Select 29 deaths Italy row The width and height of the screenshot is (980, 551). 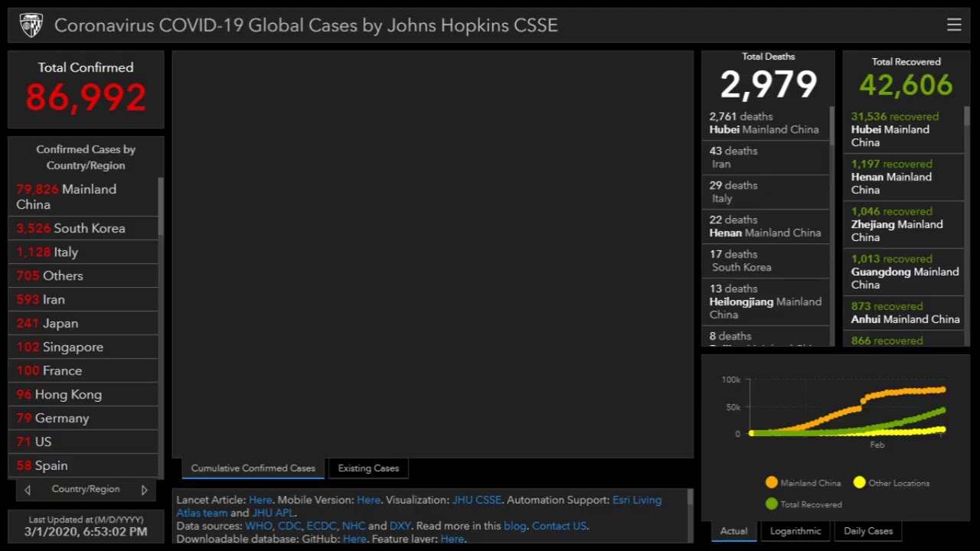click(766, 192)
